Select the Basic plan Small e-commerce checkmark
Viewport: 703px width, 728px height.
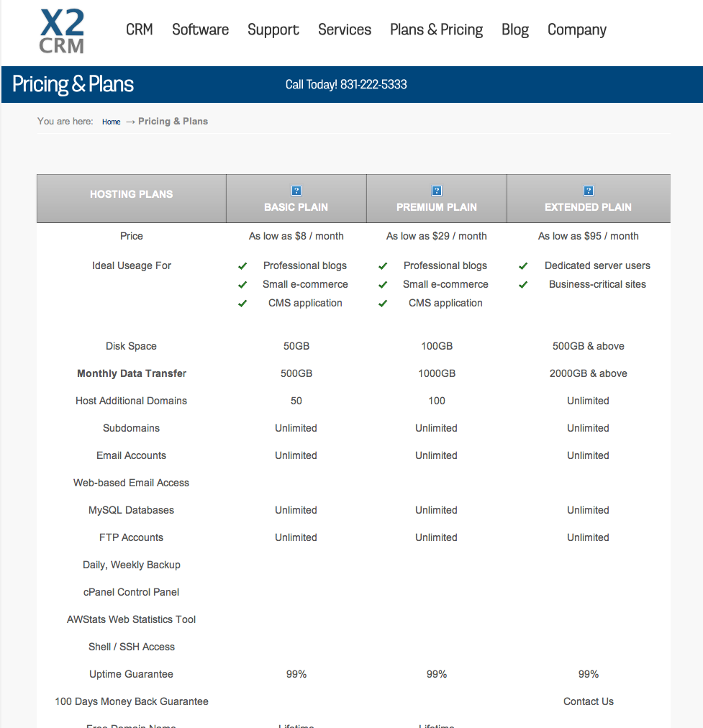242,284
